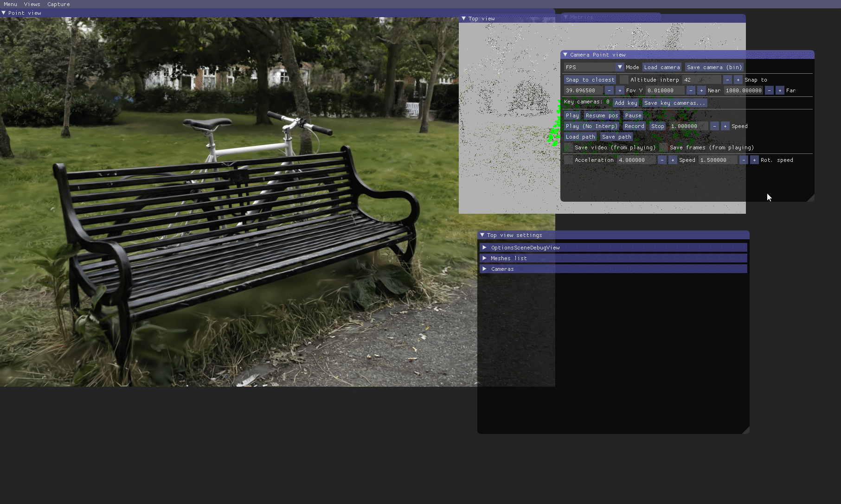This screenshot has height=504, width=841.
Task: Increase the Far plane value
Action: tap(780, 90)
